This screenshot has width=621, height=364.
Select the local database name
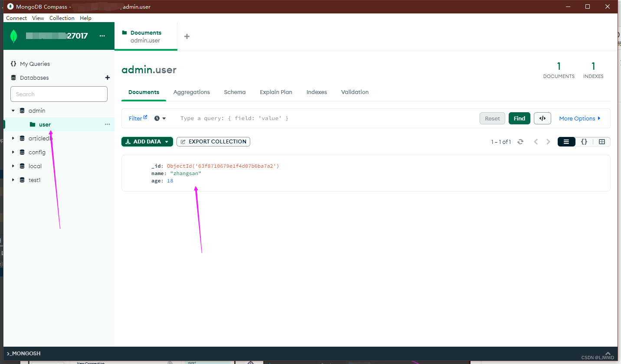pos(35,166)
